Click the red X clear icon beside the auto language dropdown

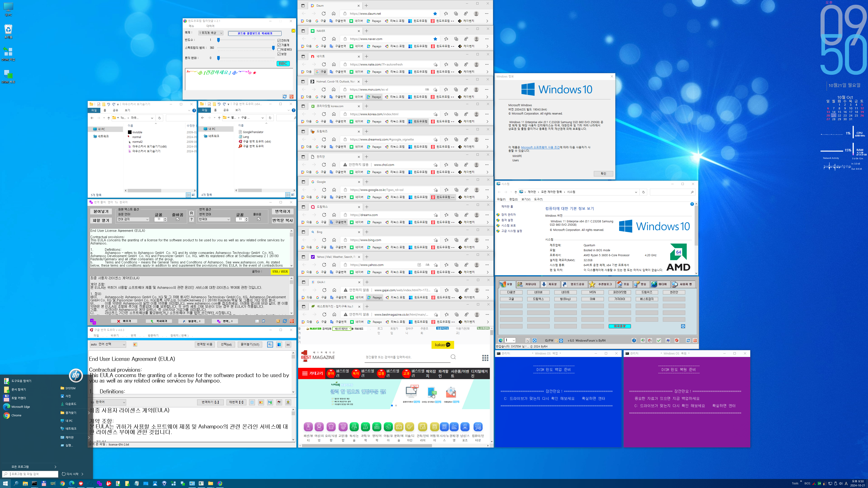coord(135,345)
